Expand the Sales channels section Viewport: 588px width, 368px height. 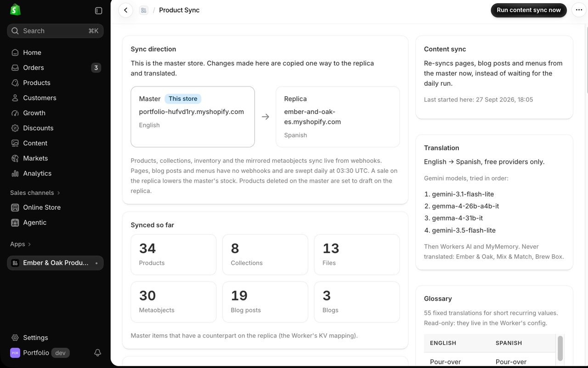(35, 193)
